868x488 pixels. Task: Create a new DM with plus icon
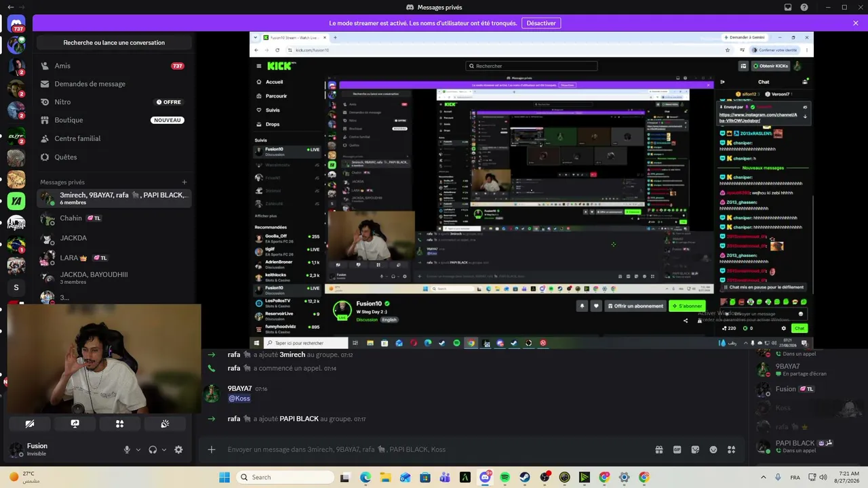coord(184,182)
